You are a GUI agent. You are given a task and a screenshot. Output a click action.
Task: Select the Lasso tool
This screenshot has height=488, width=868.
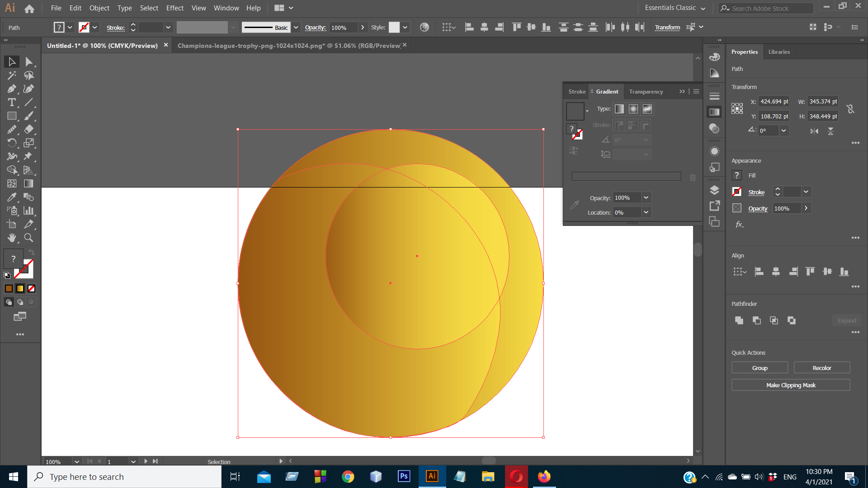pyautogui.click(x=29, y=75)
